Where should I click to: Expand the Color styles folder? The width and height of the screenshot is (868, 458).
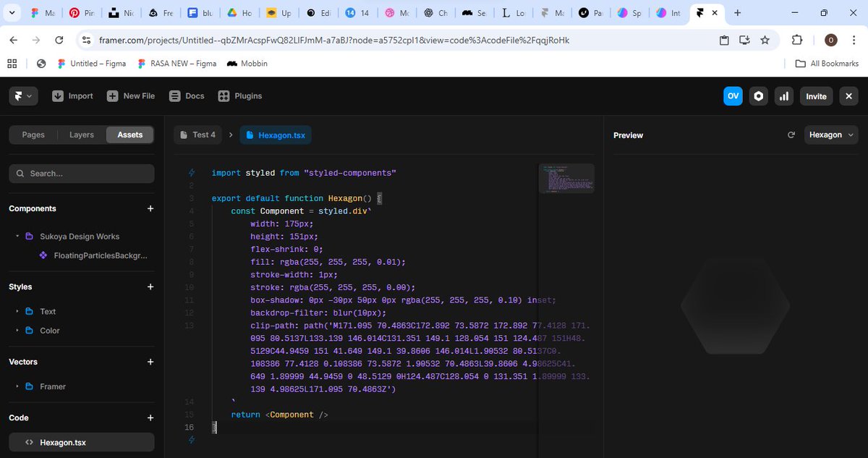[x=17, y=331]
